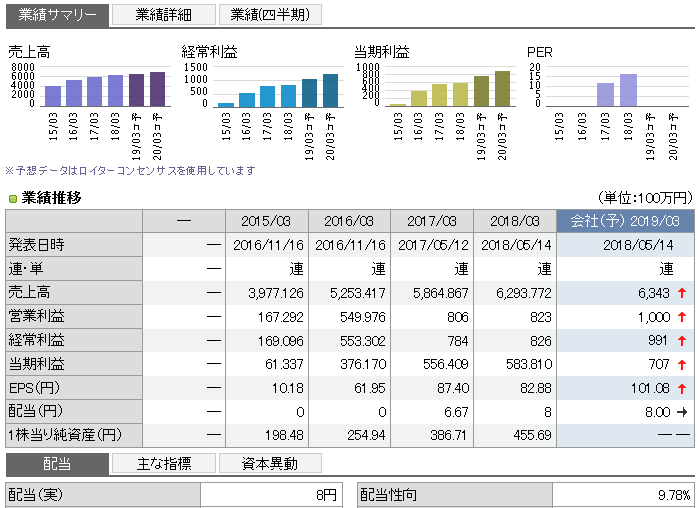Click the tallest bar in 売上高 chart

click(x=157, y=89)
